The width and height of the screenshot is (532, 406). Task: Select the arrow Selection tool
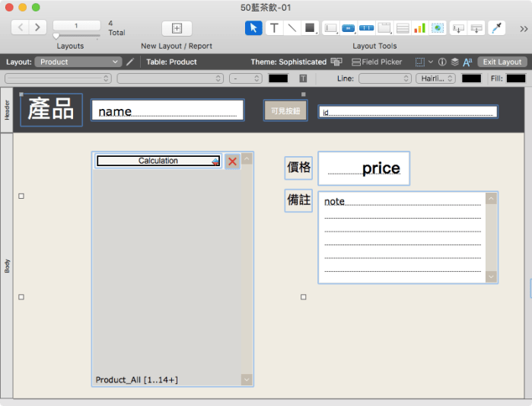pyautogui.click(x=253, y=28)
